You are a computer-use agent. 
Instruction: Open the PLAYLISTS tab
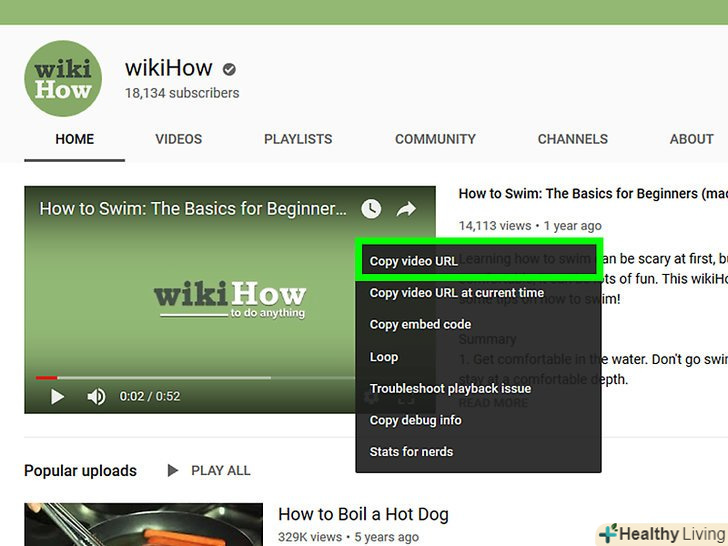click(298, 139)
